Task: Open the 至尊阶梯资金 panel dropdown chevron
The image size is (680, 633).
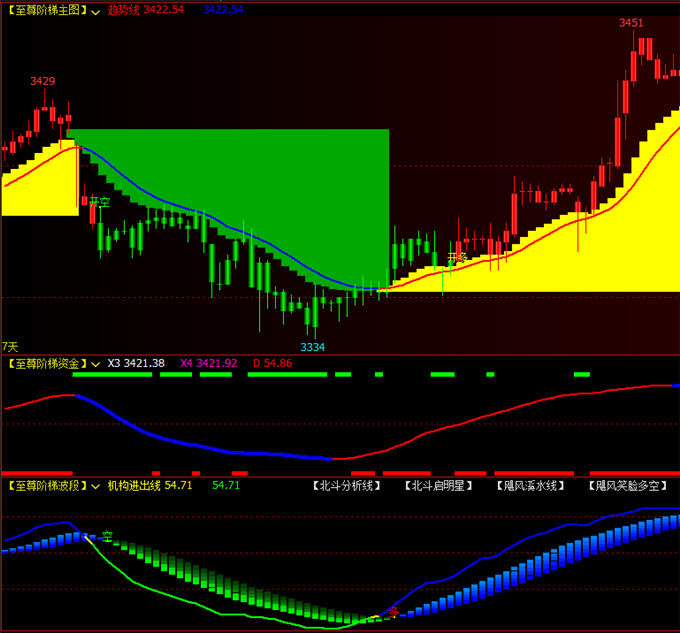Action: pyautogui.click(x=96, y=363)
